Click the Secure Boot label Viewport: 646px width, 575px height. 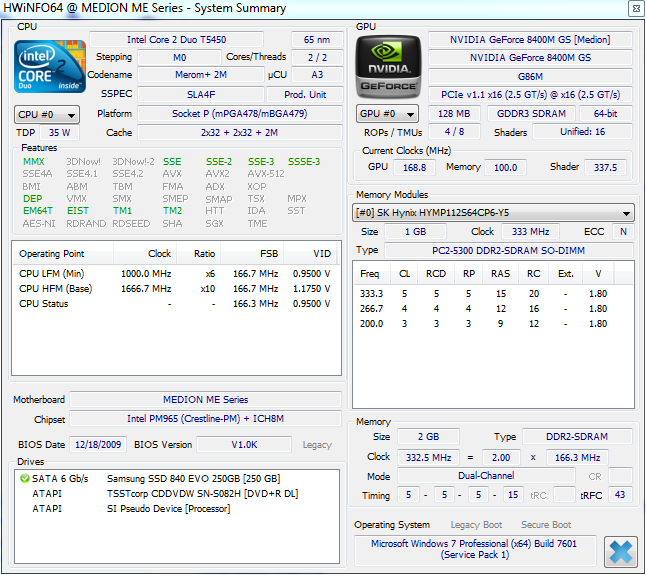click(x=546, y=525)
